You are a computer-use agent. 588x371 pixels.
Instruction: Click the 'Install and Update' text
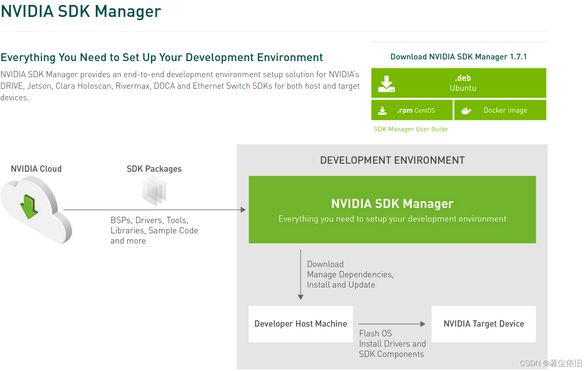click(341, 285)
